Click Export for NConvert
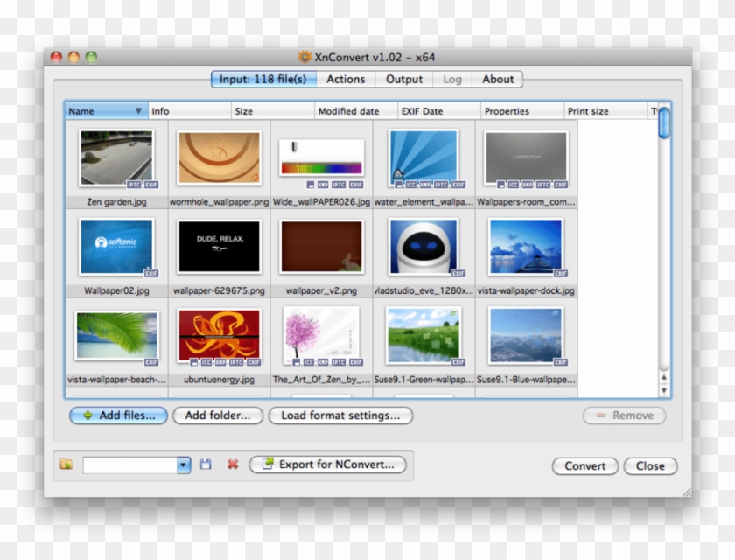Viewport: 735px width, 560px height. coord(328,465)
